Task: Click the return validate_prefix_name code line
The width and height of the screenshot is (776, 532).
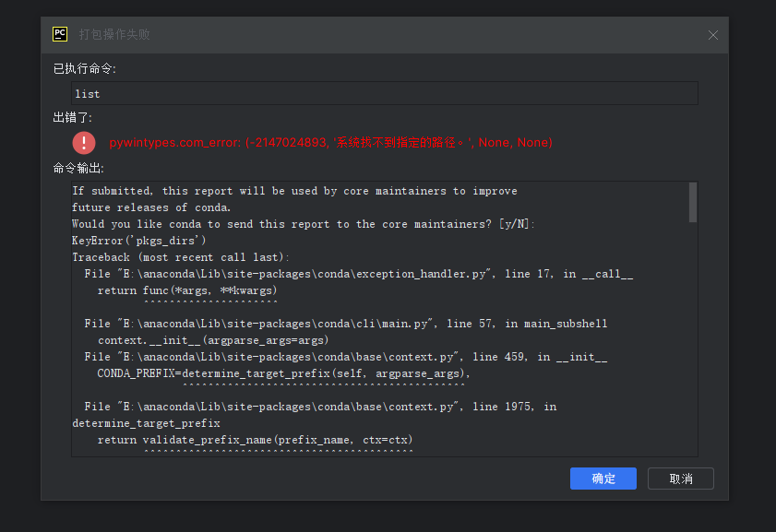Action: [x=255, y=440]
